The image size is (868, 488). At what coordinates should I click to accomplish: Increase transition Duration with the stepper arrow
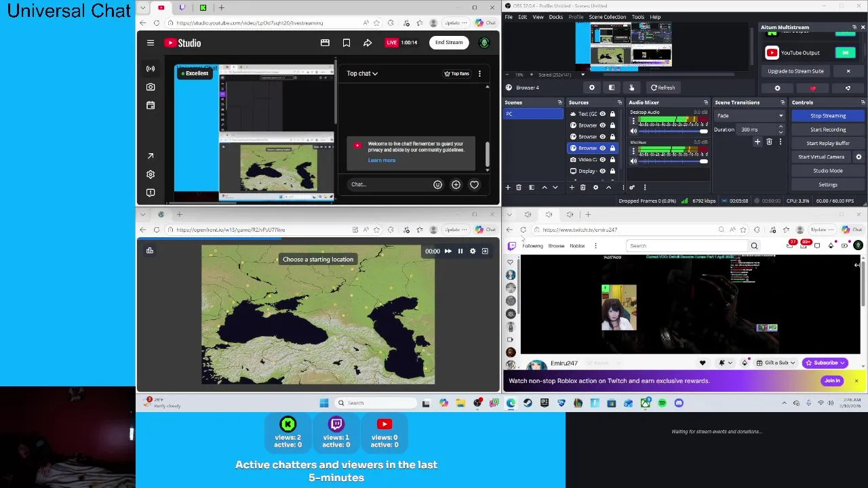tap(781, 127)
